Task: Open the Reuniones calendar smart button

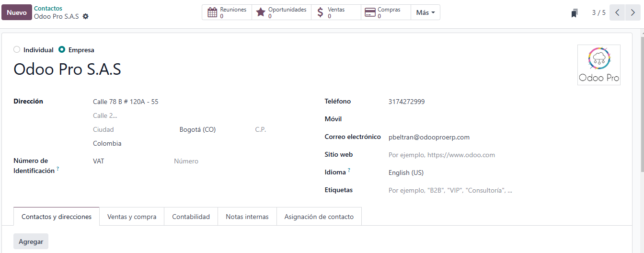Action: pyautogui.click(x=227, y=12)
